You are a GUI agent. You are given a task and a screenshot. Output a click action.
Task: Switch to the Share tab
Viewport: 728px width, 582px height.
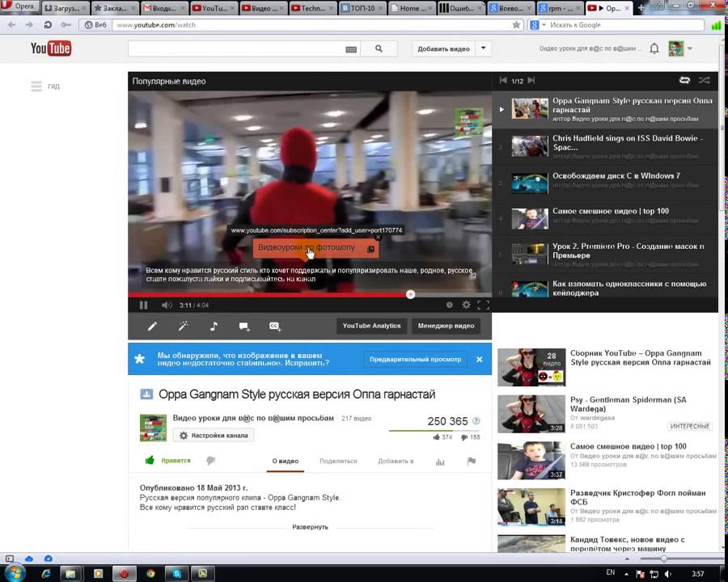coord(338,461)
